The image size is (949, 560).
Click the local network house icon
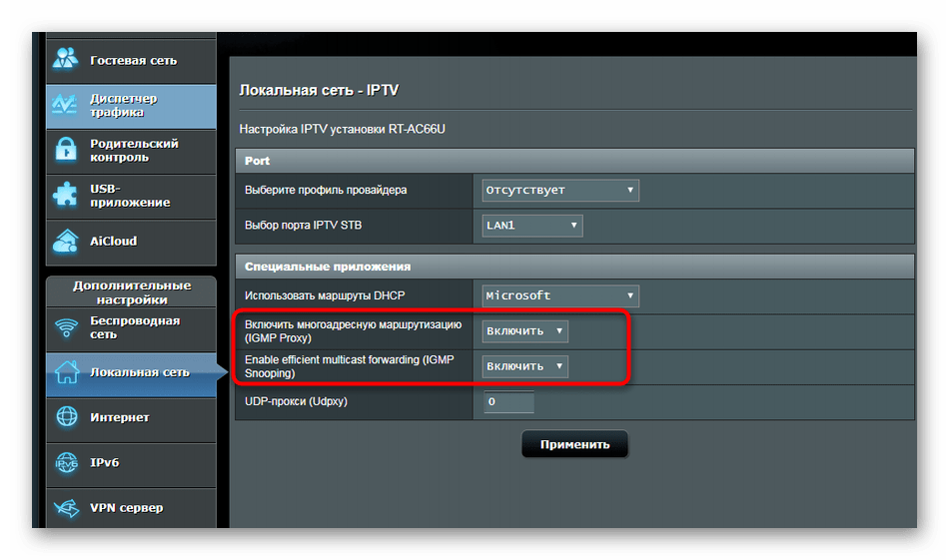67,372
